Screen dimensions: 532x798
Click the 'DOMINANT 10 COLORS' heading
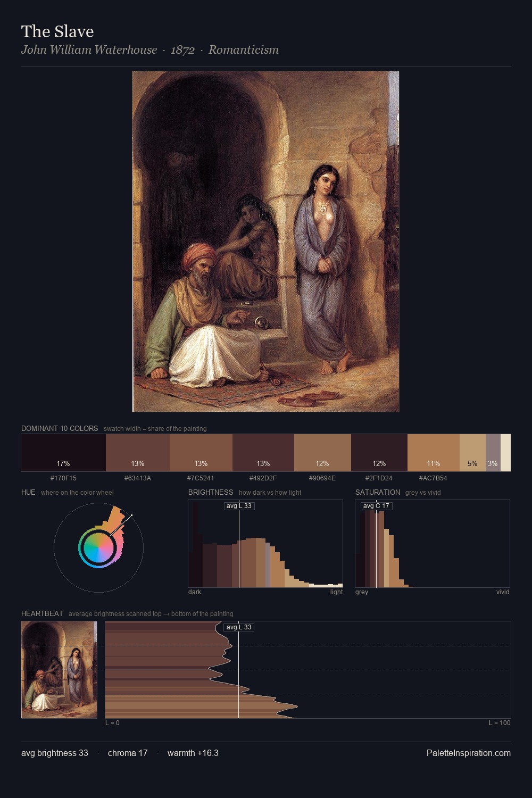[x=60, y=428]
